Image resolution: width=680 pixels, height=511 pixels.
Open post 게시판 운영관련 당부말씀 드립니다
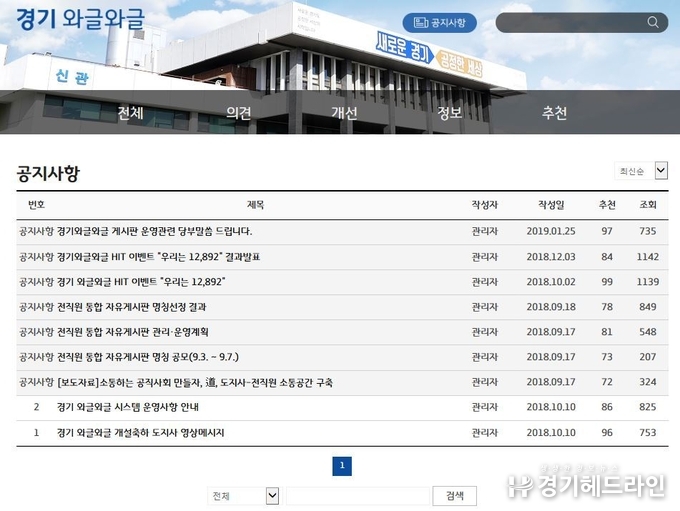[x=154, y=231]
